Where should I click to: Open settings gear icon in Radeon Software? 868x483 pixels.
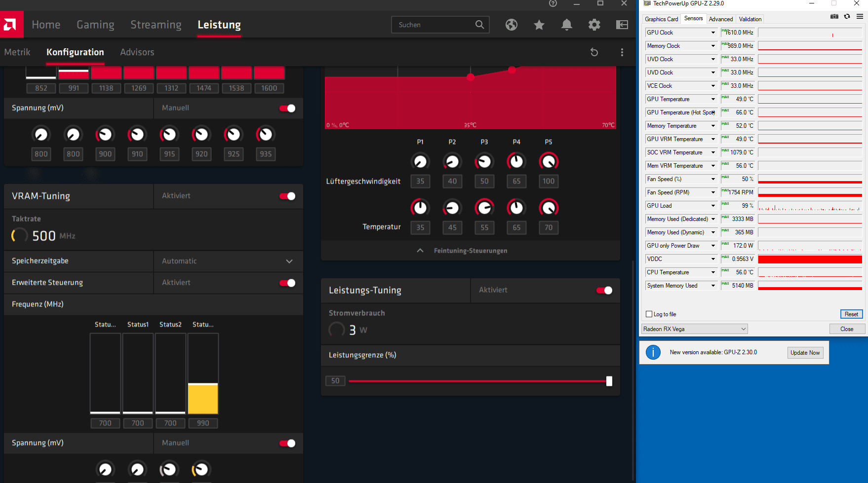594,25
